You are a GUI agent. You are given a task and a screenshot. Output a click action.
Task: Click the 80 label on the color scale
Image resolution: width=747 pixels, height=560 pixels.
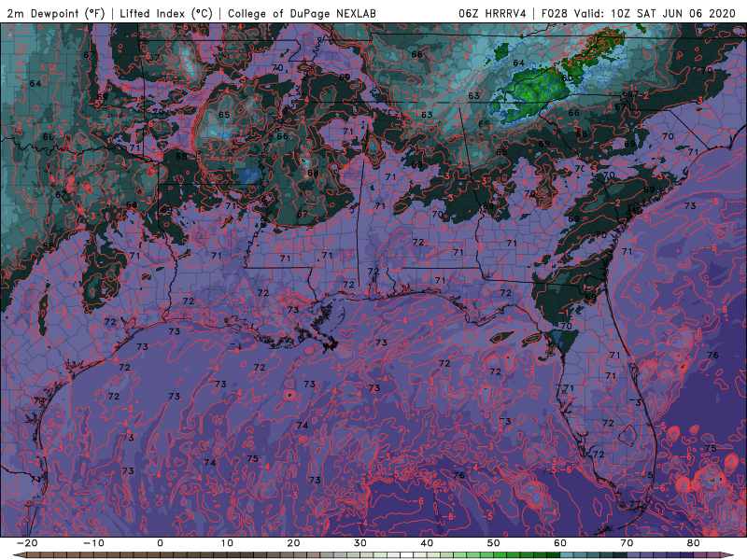click(x=694, y=543)
